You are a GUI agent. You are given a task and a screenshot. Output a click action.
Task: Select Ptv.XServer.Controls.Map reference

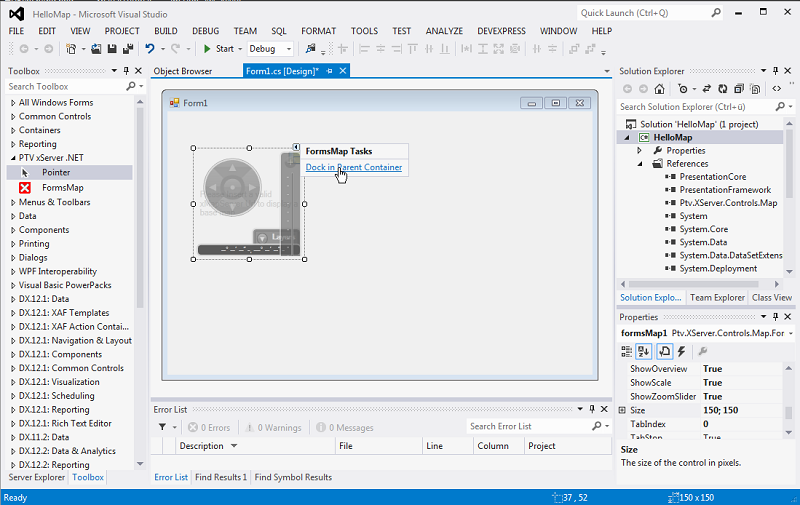point(728,203)
